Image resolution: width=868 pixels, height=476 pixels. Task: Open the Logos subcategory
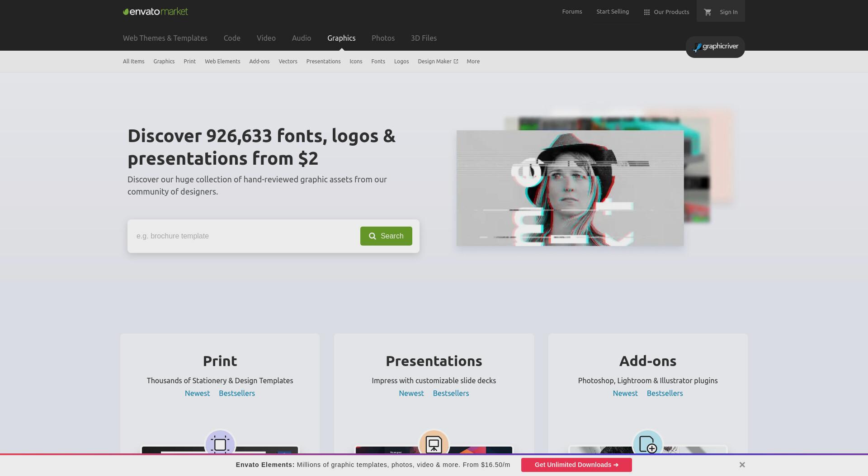pyautogui.click(x=401, y=62)
